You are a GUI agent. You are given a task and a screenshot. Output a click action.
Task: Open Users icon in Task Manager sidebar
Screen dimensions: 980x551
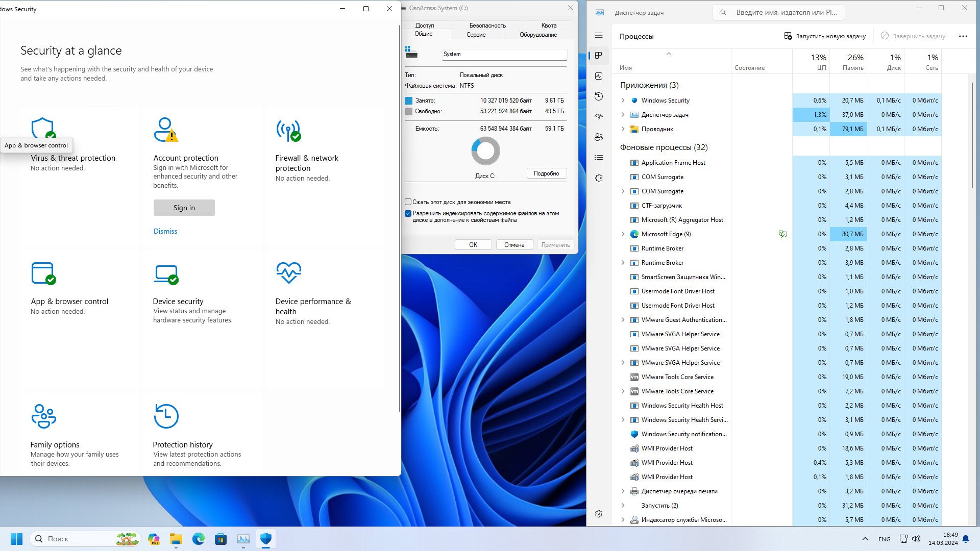[599, 137]
